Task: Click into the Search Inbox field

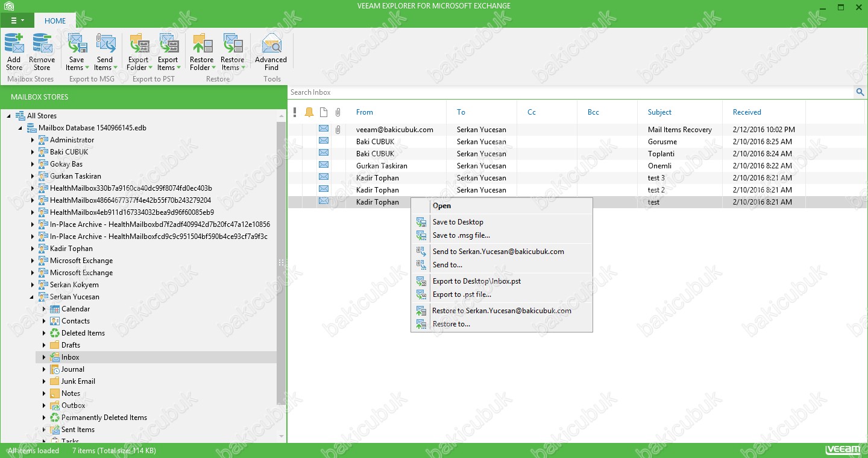Action: pos(571,92)
